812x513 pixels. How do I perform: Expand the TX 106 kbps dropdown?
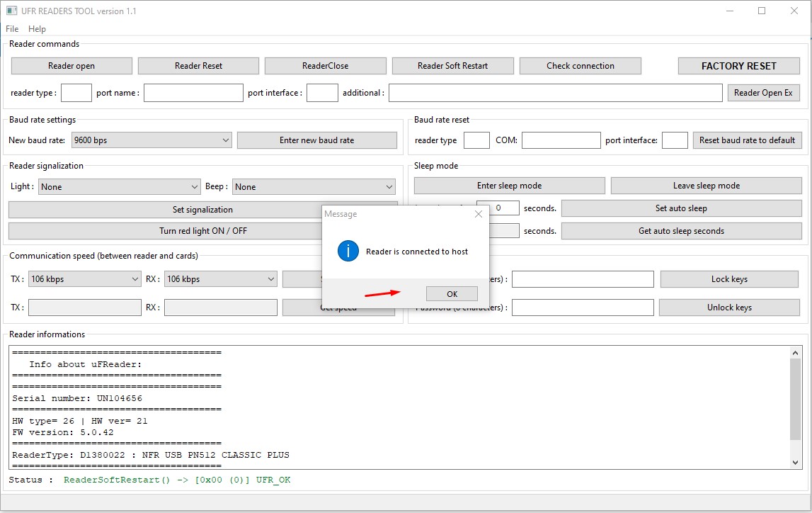(85, 278)
